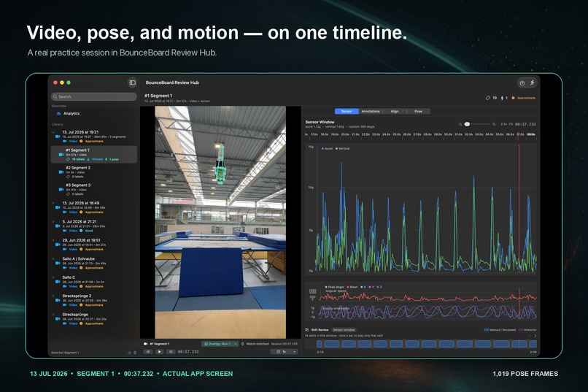Click the 00:37.232 timecode beside play controls
The height and width of the screenshot is (392, 588).
tap(188, 352)
